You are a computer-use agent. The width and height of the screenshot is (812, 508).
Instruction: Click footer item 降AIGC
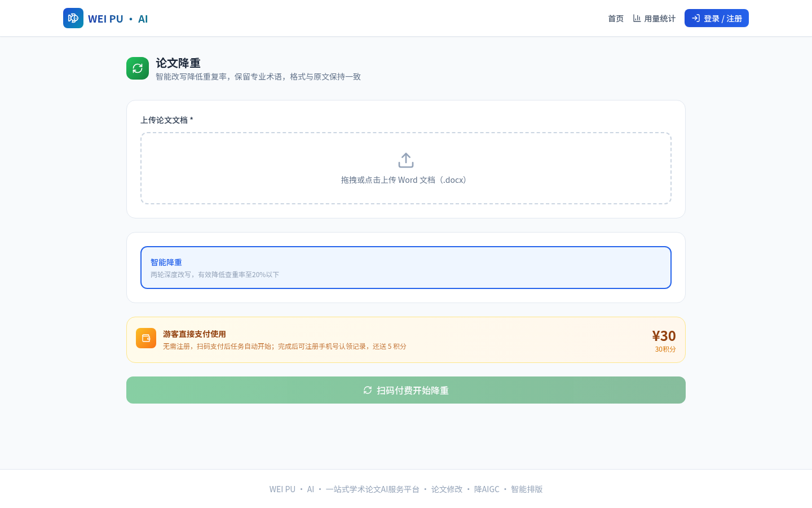(487, 489)
